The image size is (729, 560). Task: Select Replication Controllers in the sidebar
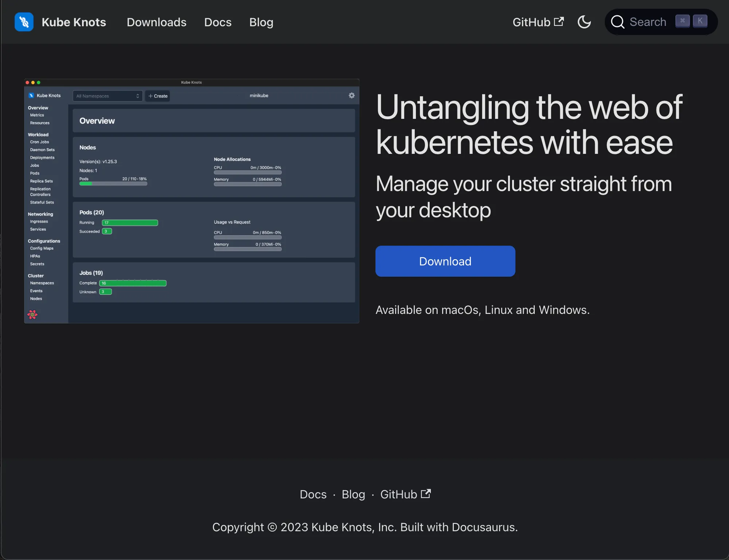tap(40, 192)
